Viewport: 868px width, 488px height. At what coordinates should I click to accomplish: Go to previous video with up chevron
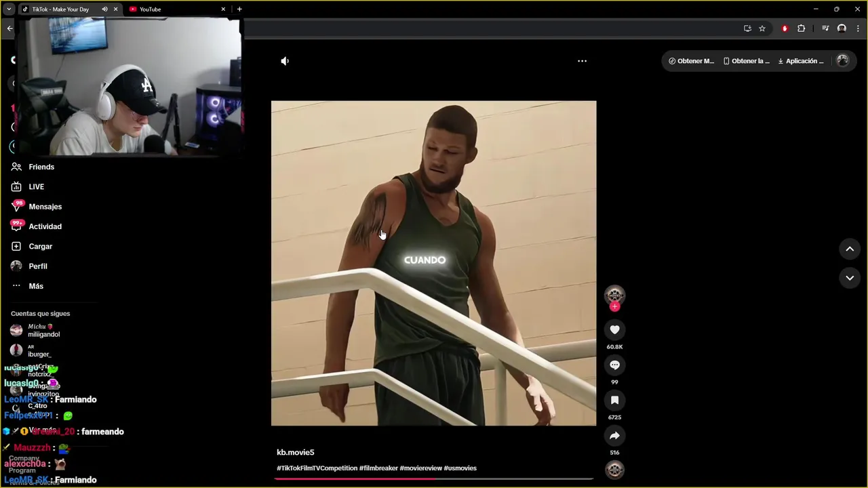click(850, 249)
